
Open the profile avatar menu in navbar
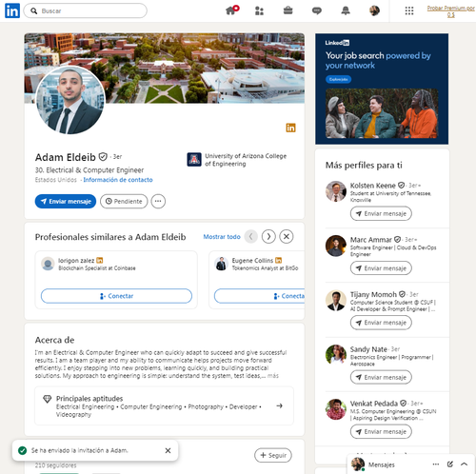tap(374, 10)
